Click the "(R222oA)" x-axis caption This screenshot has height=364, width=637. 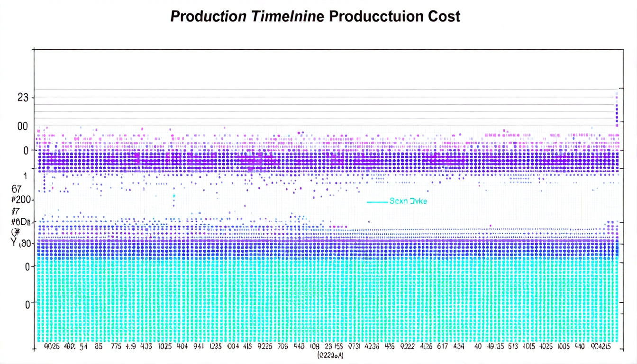coord(331,354)
